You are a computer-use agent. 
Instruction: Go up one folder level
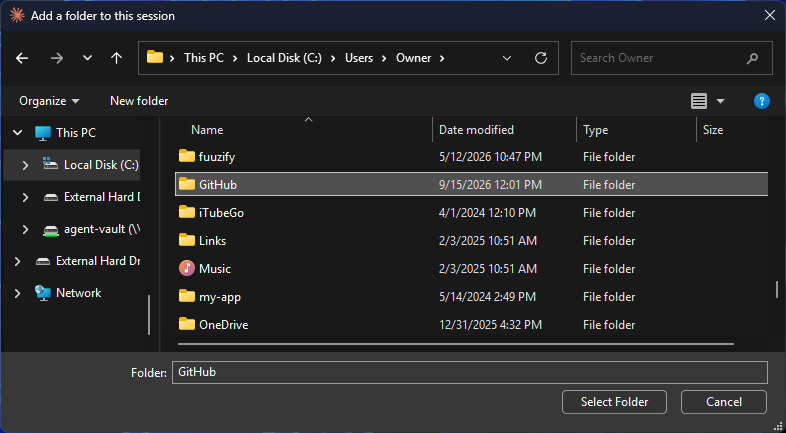(116, 58)
